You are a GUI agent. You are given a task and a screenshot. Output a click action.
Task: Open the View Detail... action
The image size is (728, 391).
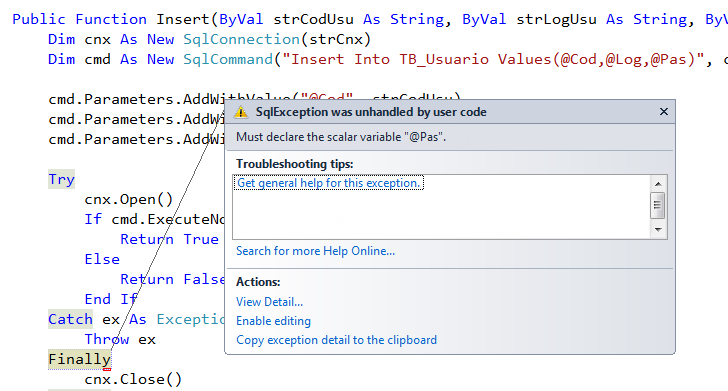click(x=269, y=302)
